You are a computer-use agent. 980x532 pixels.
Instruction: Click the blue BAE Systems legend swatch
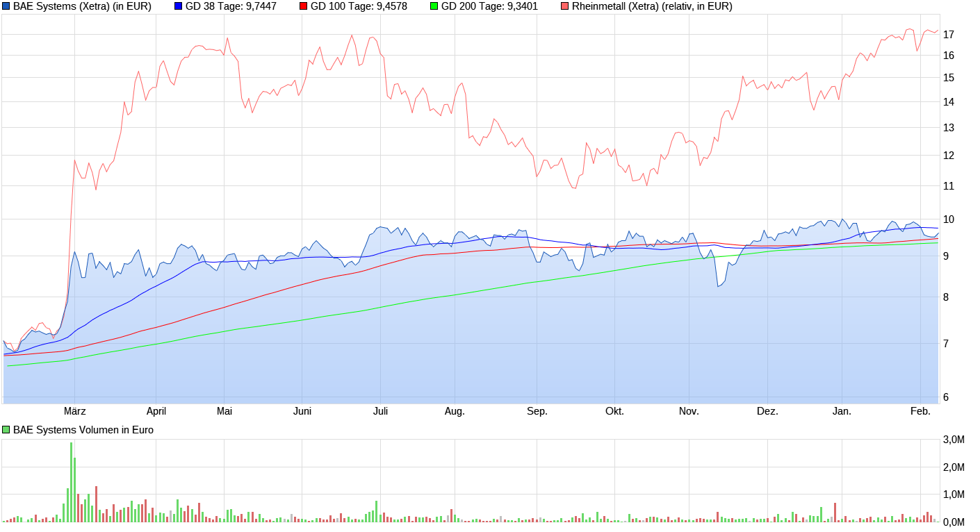point(6,6)
